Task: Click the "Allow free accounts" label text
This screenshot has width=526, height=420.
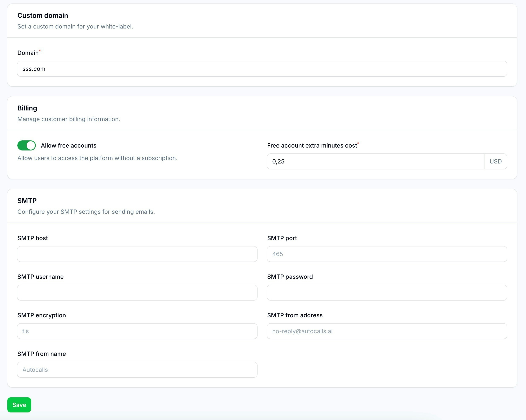Action: point(69,145)
